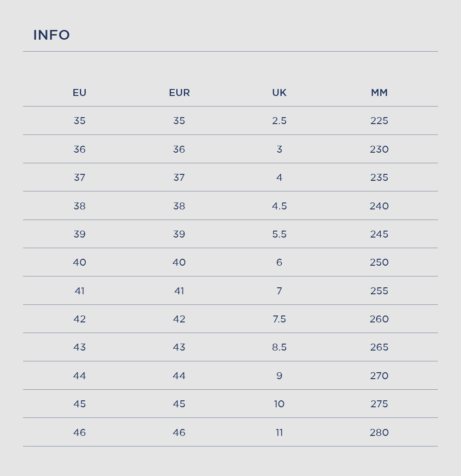
Task: Select the 270 value in MM column
Action: point(379,376)
